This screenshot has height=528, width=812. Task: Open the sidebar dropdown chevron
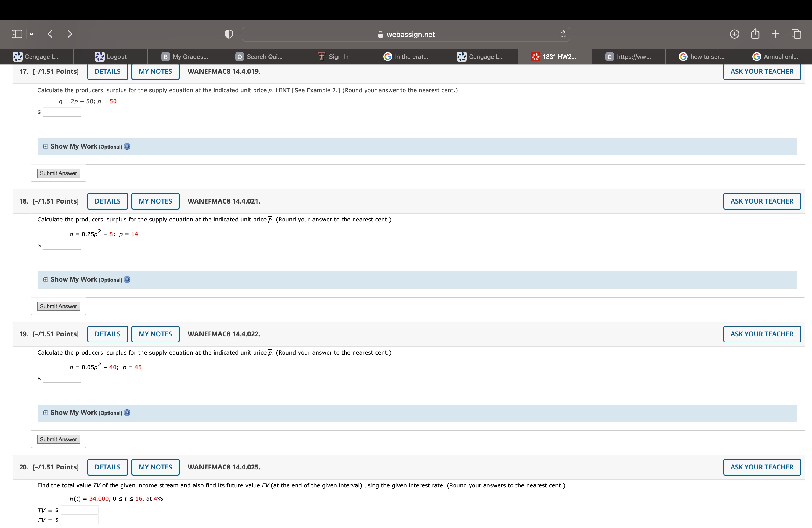(31, 34)
